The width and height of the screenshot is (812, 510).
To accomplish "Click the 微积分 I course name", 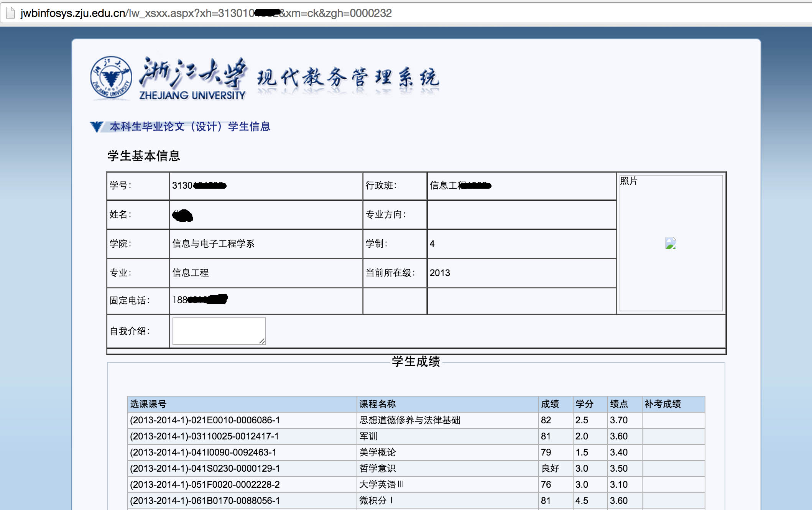I will [376, 501].
